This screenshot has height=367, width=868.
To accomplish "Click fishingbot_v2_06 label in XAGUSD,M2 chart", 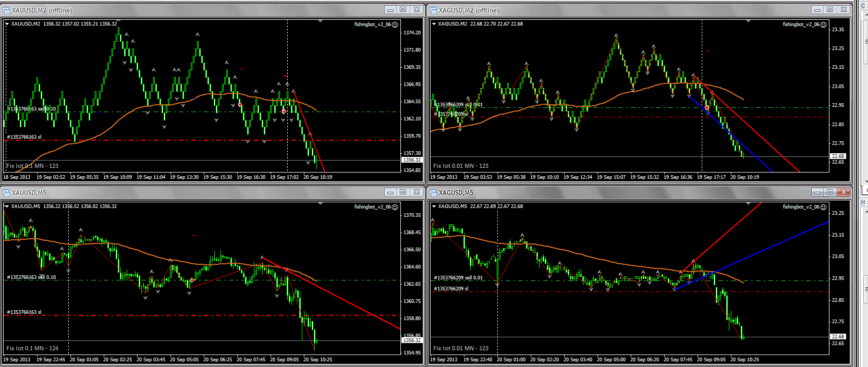I will click(x=801, y=25).
